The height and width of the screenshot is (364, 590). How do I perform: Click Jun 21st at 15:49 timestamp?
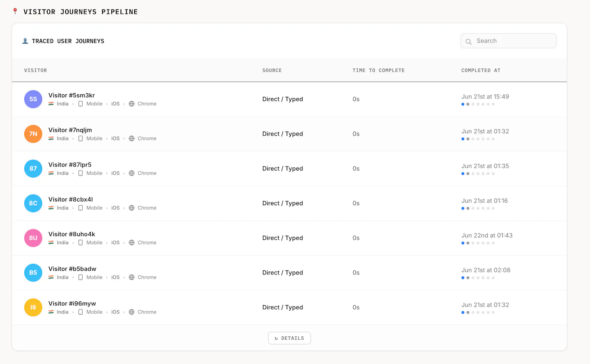coord(485,97)
